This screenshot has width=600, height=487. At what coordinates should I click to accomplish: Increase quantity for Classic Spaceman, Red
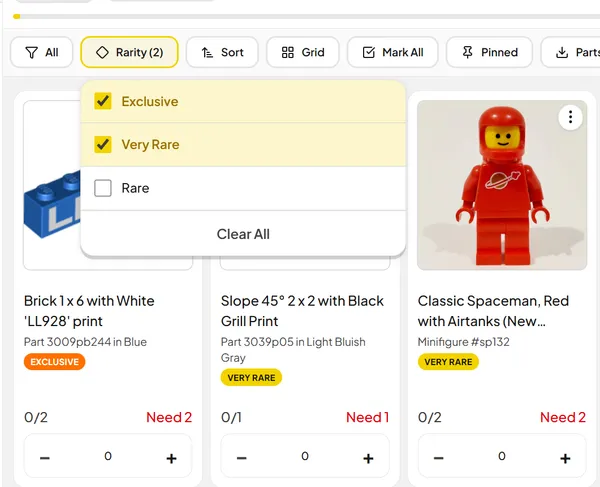pos(565,458)
